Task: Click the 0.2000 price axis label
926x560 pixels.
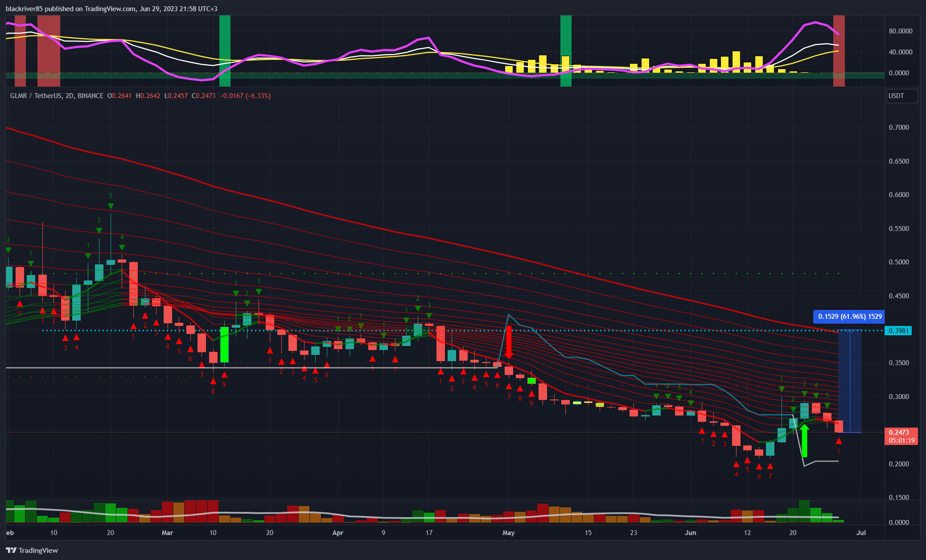Action: (899, 464)
